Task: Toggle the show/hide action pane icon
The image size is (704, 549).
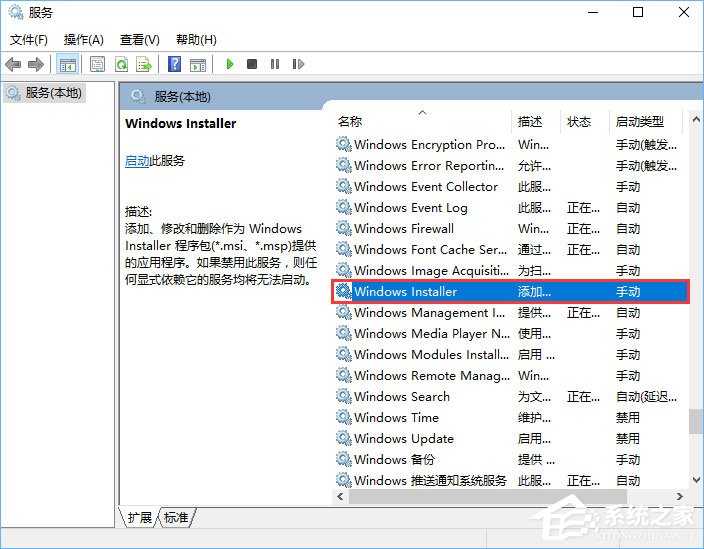Action: click(x=198, y=65)
